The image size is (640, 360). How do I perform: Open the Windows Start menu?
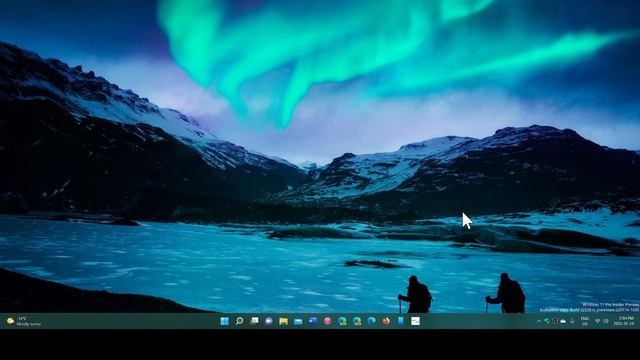point(224,321)
